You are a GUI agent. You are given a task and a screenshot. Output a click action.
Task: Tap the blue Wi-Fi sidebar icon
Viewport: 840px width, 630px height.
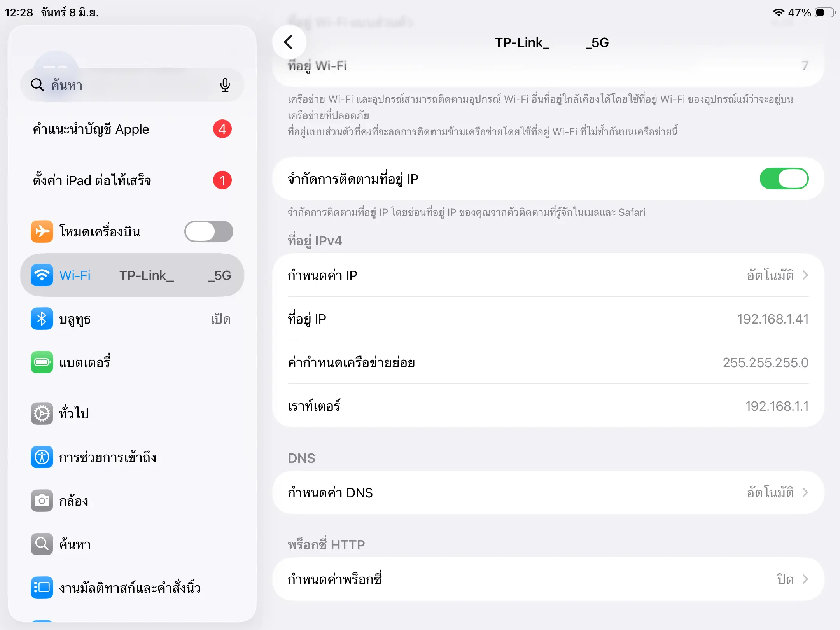click(x=42, y=275)
